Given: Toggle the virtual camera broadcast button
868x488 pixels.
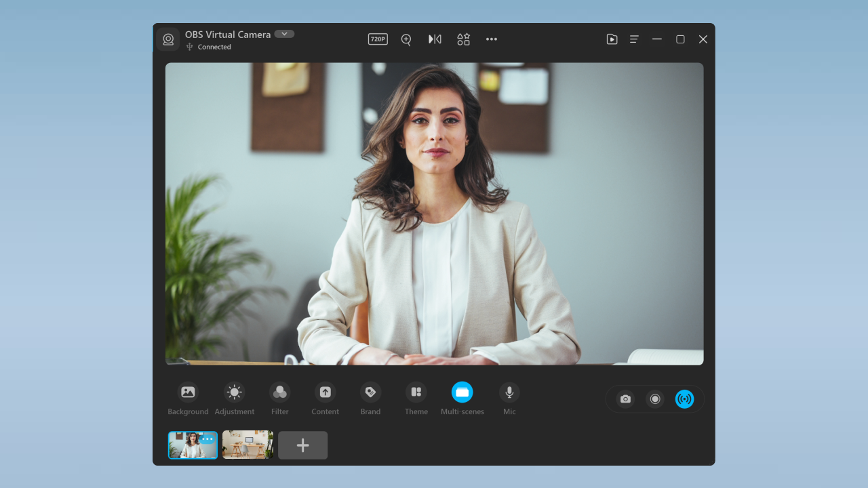Looking at the screenshot, I should pos(684,399).
